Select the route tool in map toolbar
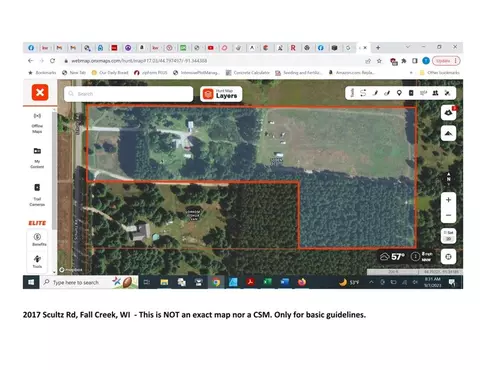The width and height of the screenshot is (480, 370). [x=363, y=93]
